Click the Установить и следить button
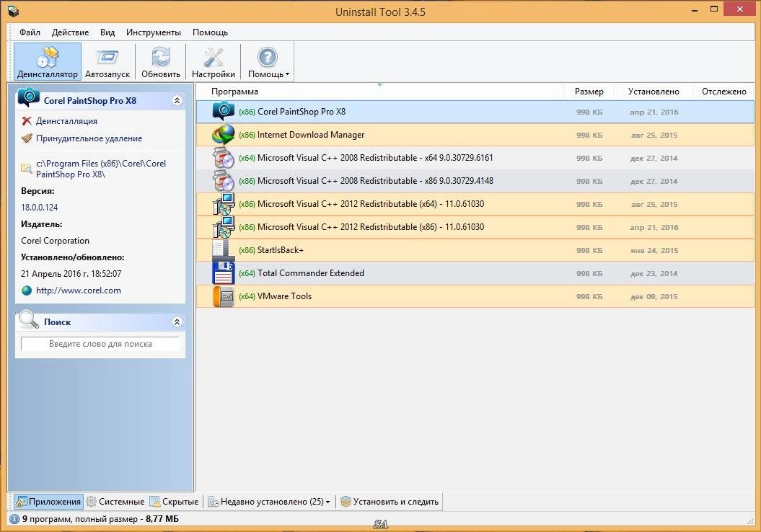The width and height of the screenshot is (761, 532). pyautogui.click(x=390, y=502)
